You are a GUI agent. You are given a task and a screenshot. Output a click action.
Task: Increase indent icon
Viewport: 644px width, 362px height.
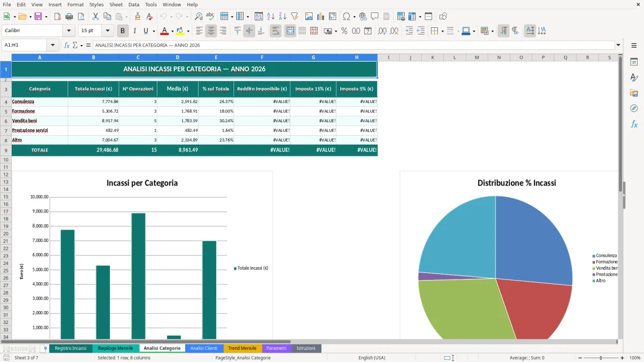coord(409,31)
